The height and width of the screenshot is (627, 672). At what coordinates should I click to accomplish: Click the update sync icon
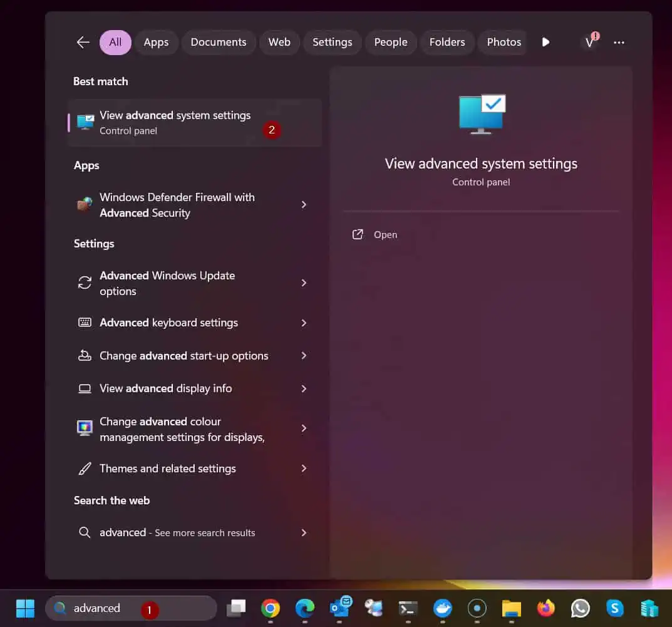(x=85, y=282)
